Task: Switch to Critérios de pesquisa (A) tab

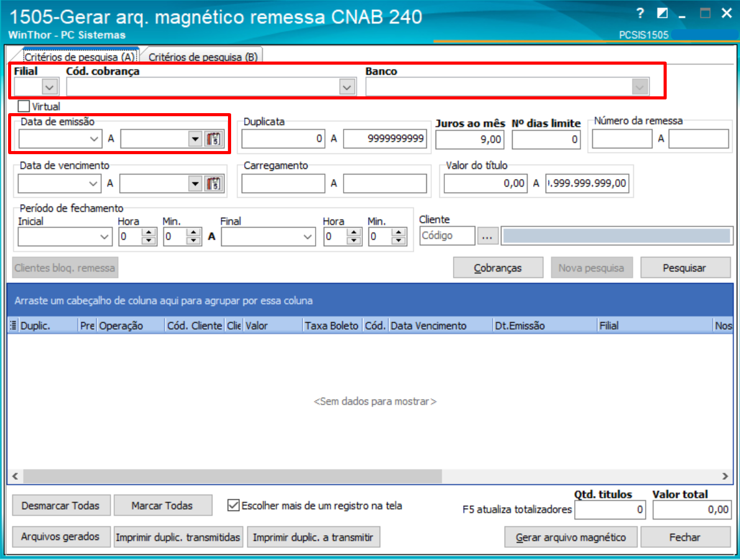Action: tap(80, 57)
